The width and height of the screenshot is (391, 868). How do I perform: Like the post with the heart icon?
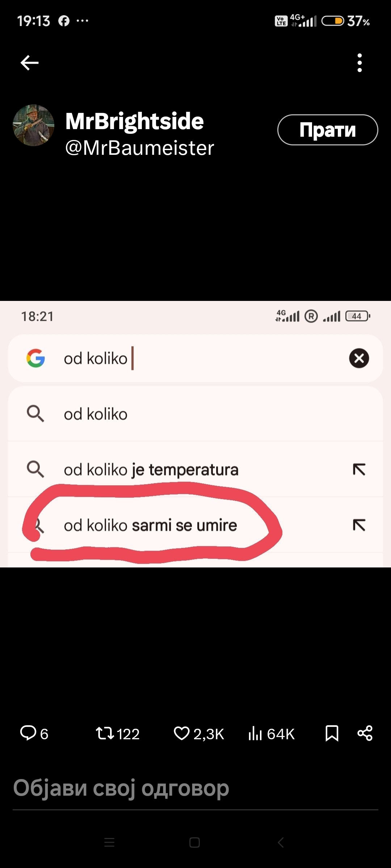182,733
